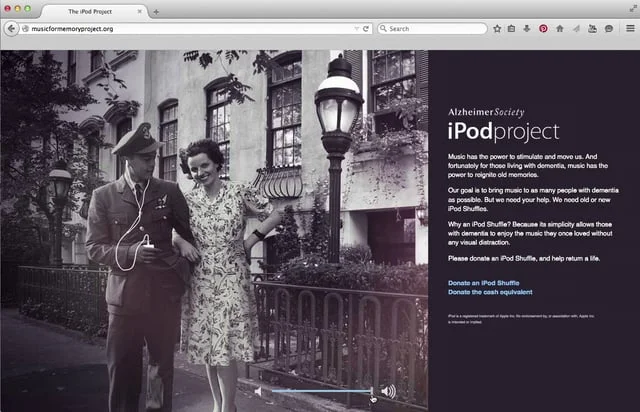Click the magnifier icon in the Search box
640x412 pixels.
tap(383, 29)
